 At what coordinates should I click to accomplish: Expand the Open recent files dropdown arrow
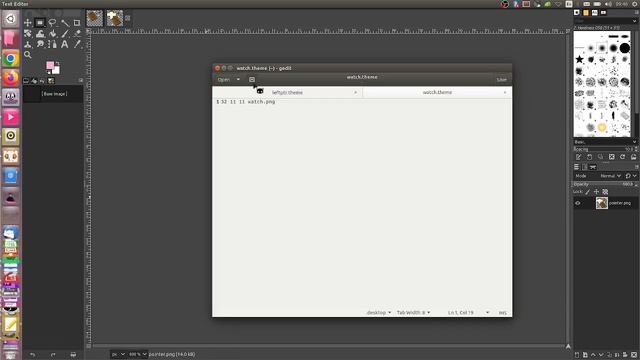[238, 80]
